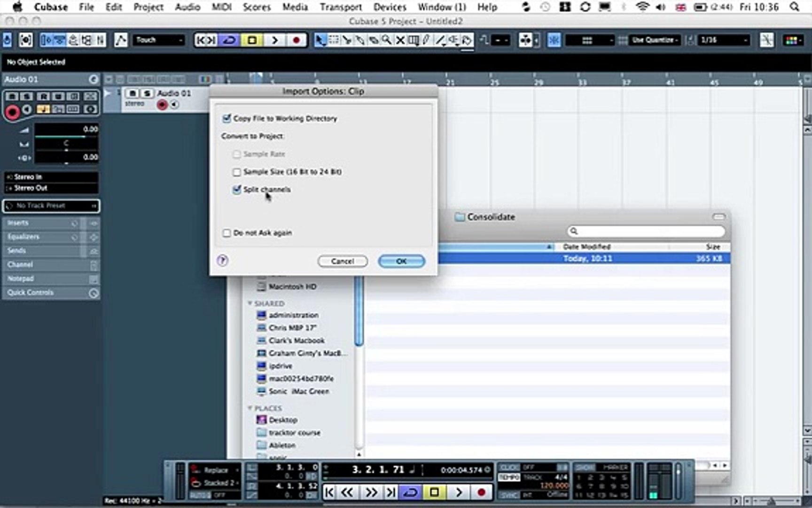
Task: Rewind using the transport panel button
Action: click(x=347, y=492)
